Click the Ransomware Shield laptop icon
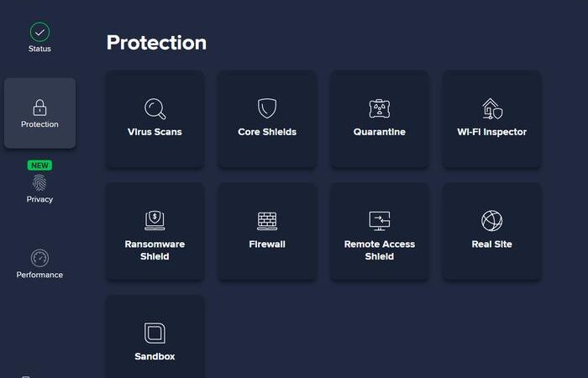Screen dimensions: 588x378 tap(155, 221)
